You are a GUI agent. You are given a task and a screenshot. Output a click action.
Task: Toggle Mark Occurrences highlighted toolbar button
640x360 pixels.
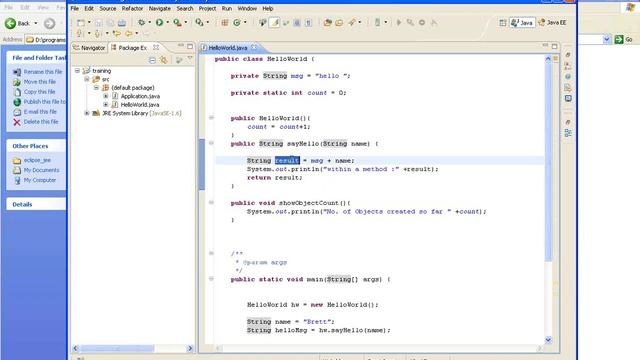click(275, 23)
